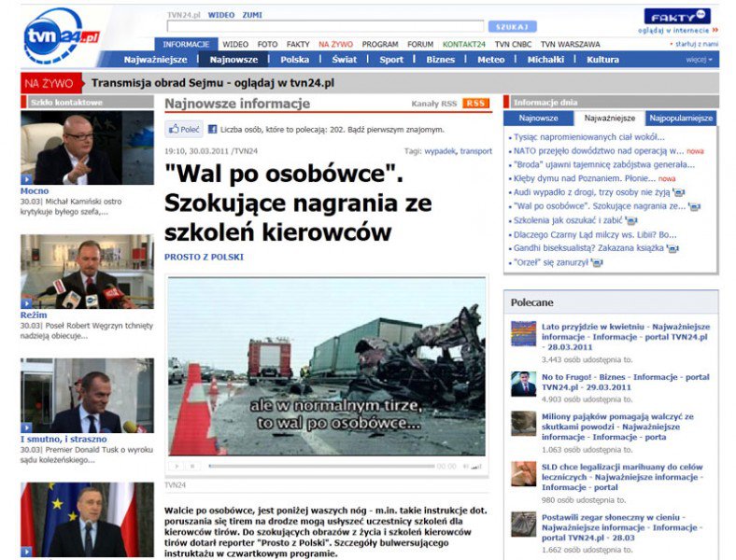The image size is (736, 560).
Task: Go to Polska section
Action: [x=295, y=60]
